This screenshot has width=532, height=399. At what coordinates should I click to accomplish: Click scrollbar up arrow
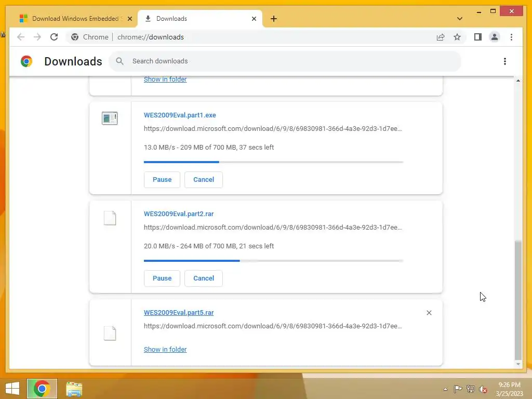pos(518,81)
